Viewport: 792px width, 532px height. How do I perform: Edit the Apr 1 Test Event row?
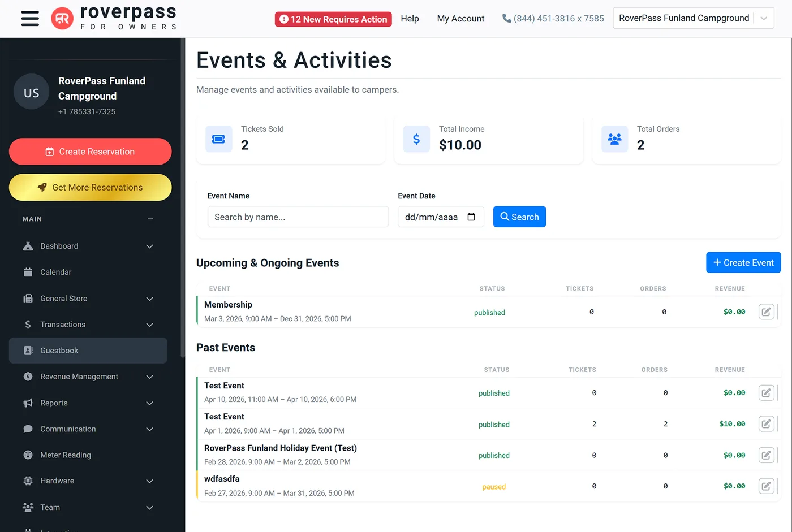(766, 423)
